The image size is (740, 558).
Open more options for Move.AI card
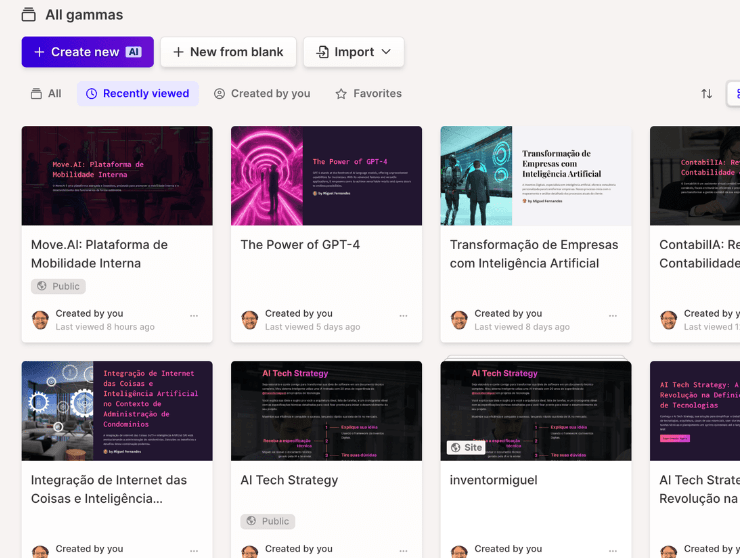[x=194, y=315]
